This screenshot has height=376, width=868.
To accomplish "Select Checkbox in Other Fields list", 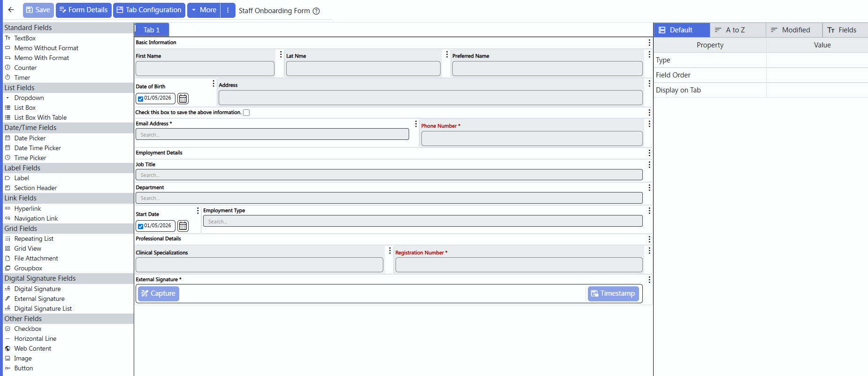I will tap(28, 329).
